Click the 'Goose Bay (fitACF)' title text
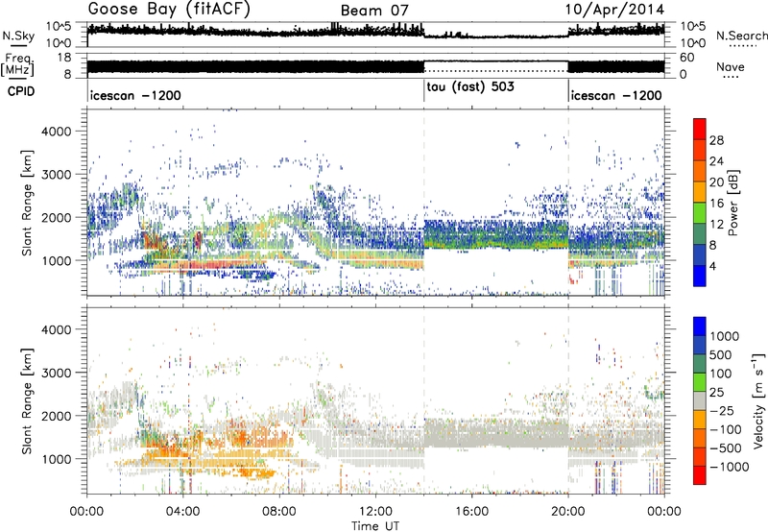 [169, 9]
